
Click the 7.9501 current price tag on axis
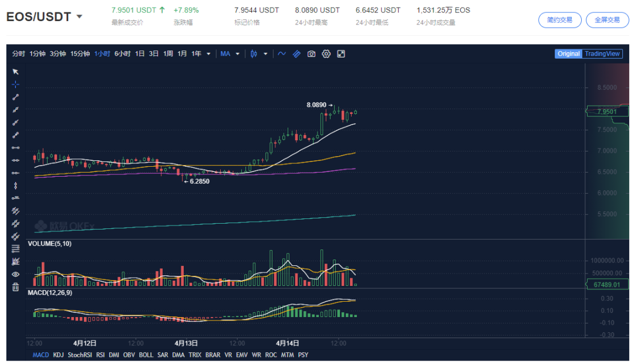(x=607, y=112)
